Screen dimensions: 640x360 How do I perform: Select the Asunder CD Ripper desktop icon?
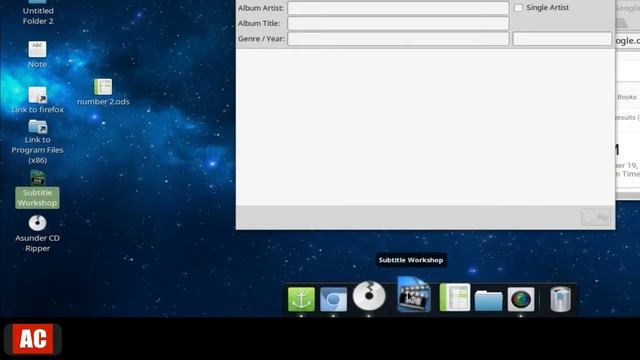point(38,233)
